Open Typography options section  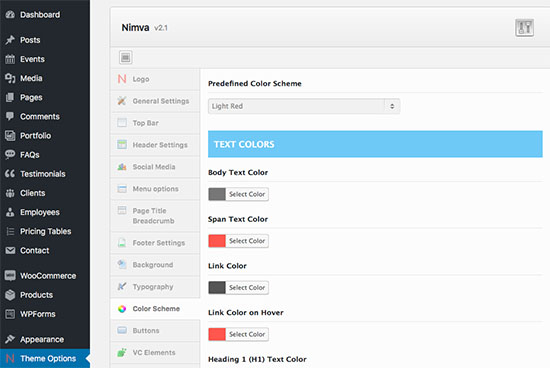pyautogui.click(x=155, y=287)
